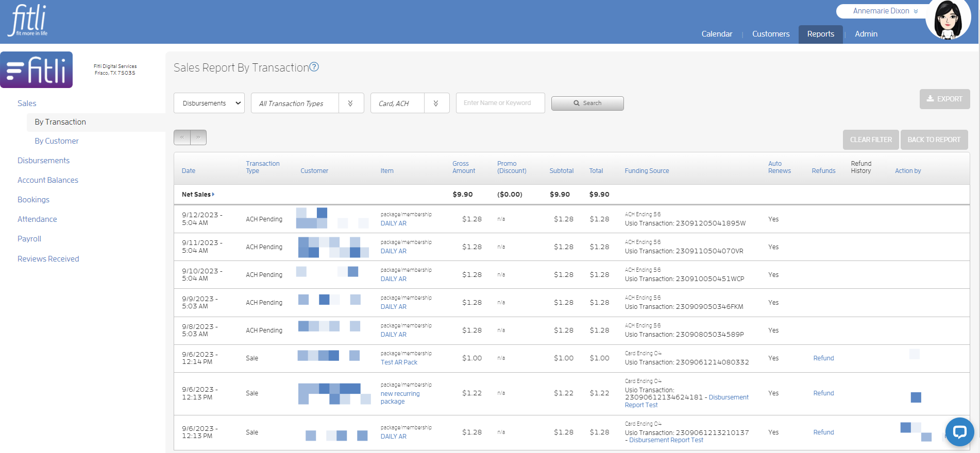Open DAILY AR item in 9/11/2023 row
The height and width of the screenshot is (453, 980).
(x=394, y=251)
